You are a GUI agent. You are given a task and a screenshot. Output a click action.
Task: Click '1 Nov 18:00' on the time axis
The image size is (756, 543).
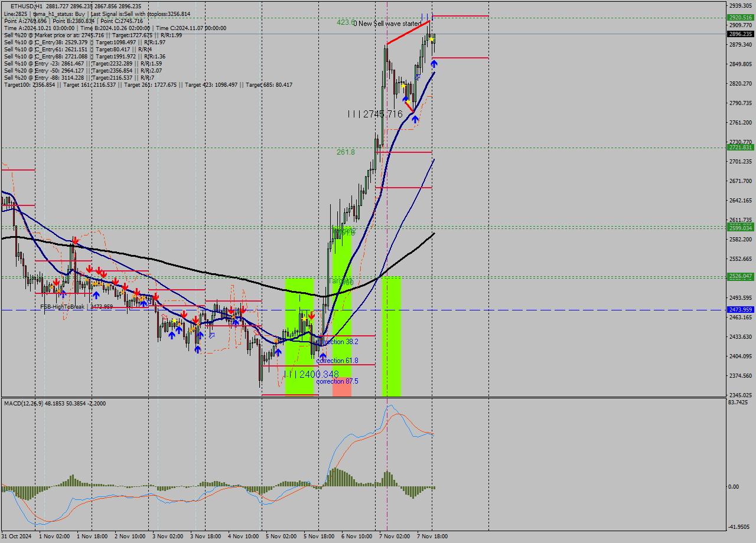[x=92, y=537]
